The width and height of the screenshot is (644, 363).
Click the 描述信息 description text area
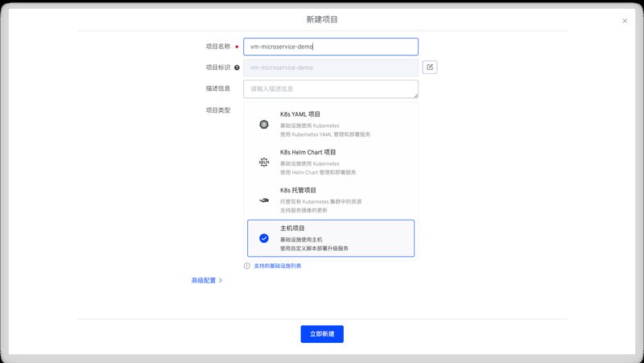(331, 89)
